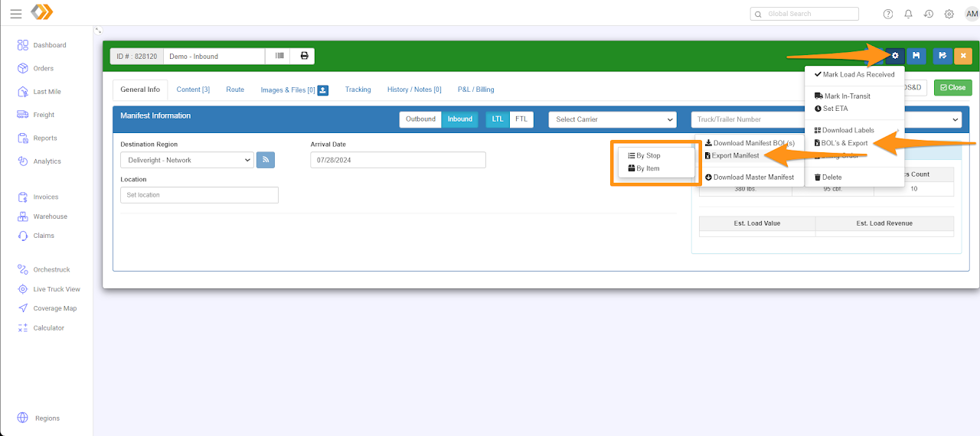Click the panel expand arrows icon
Screen dimensions: 980x436
tap(98, 31)
